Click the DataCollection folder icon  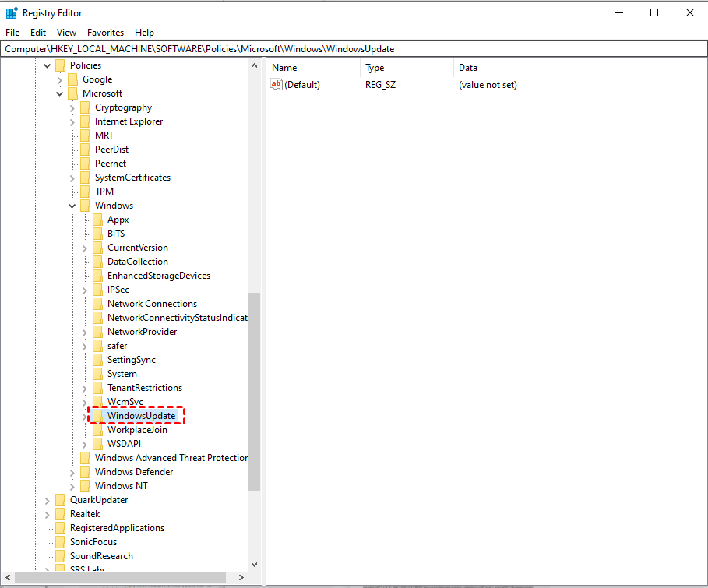point(97,262)
